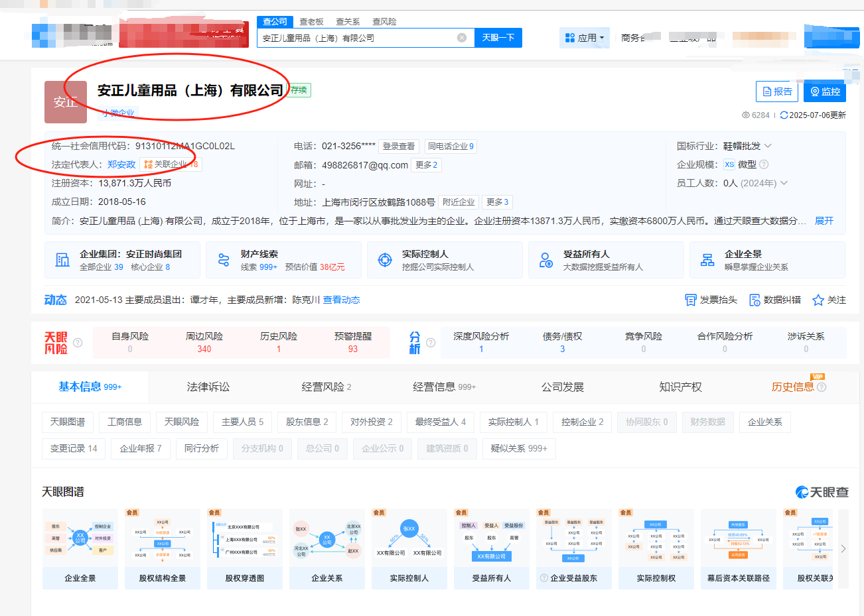Open the 经营风险 tab
The height and width of the screenshot is (616, 864).
coord(326,387)
